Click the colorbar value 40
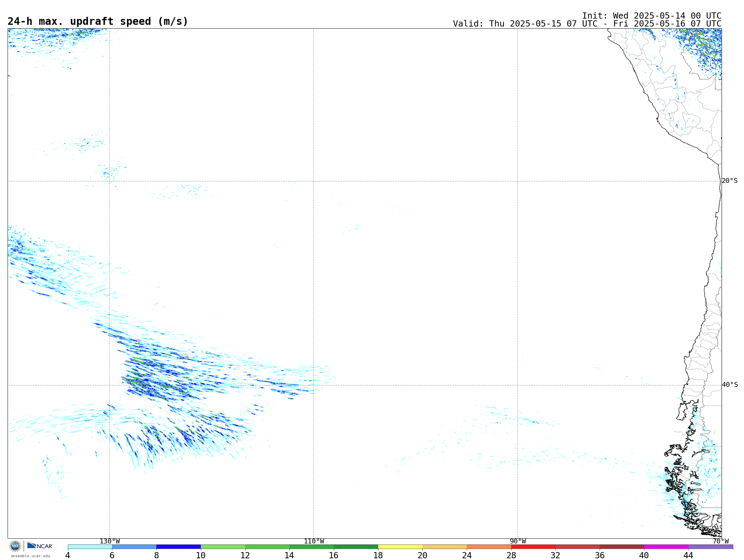This screenshot has width=744, height=560. click(644, 556)
